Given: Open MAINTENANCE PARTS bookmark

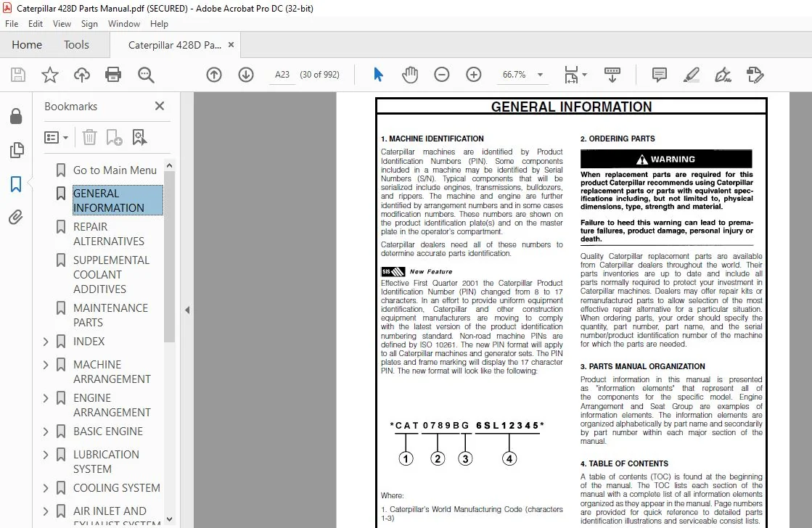Looking at the screenshot, I should (110, 315).
